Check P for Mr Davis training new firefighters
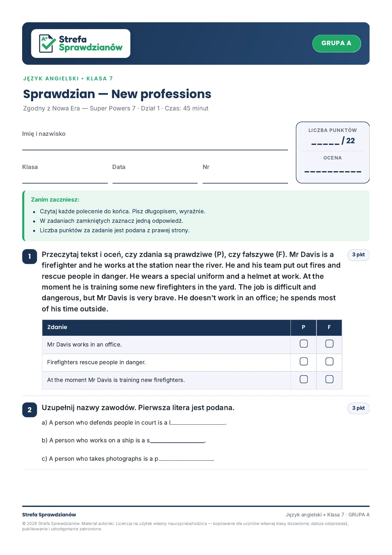This screenshot has width=392, height=555. coord(303,379)
